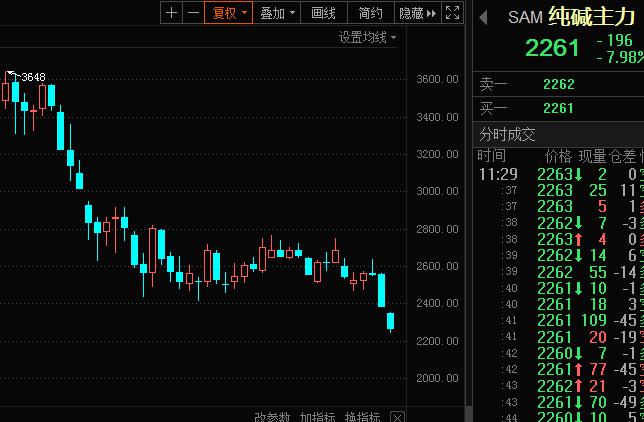Screen dimensions: 644x422
Task: Click left arrow beside SAM 纯碱主力
Action: point(483,18)
